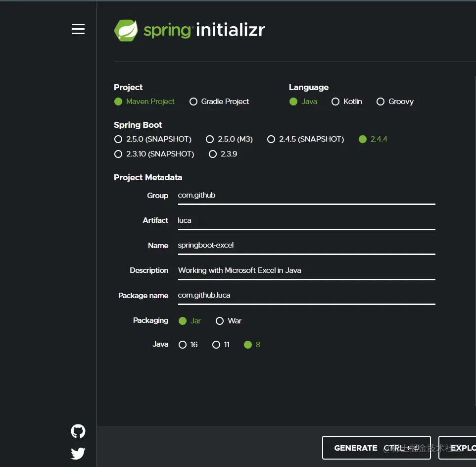Viewport: 476px width, 467px height.
Task: Click the Packaging label
Action: coord(150,320)
